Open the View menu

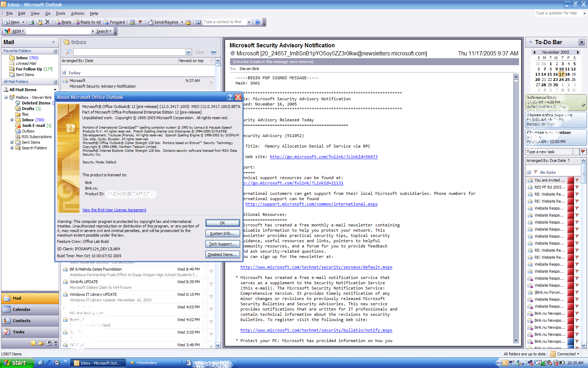(35, 13)
